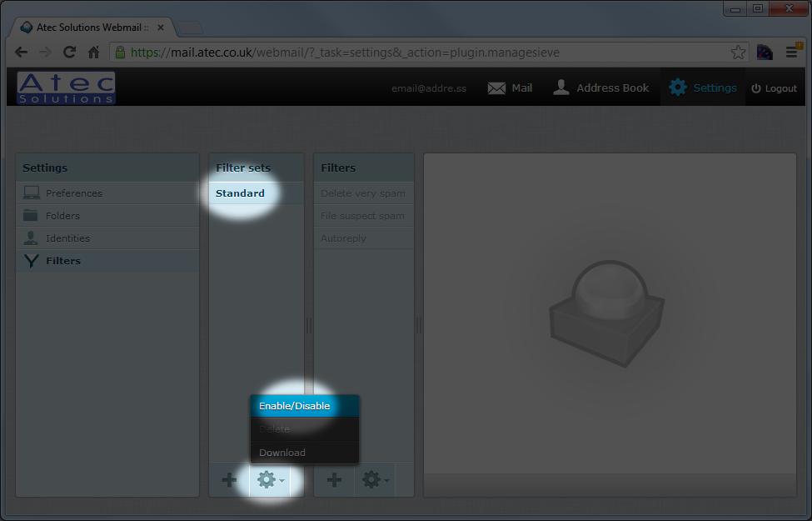This screenshot has width=812, height=521.
Task: Click the Logout power icon
Action: click(756, 88)
